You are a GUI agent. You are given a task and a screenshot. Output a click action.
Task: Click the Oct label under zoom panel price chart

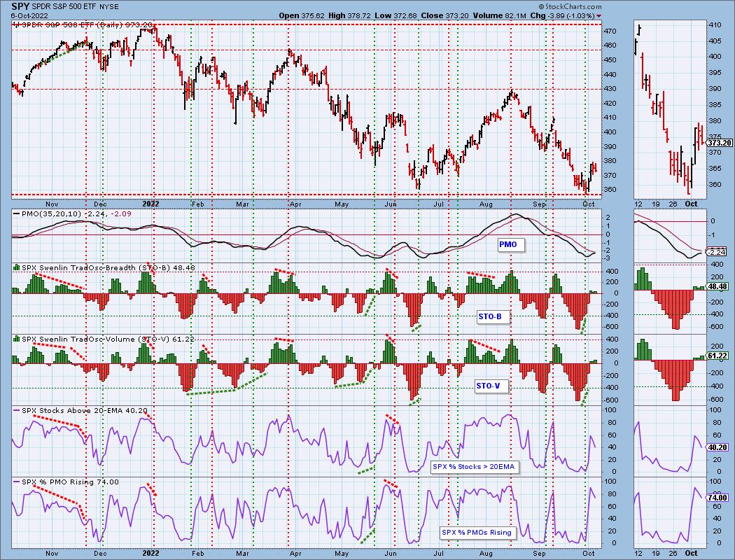click(691, 204)
